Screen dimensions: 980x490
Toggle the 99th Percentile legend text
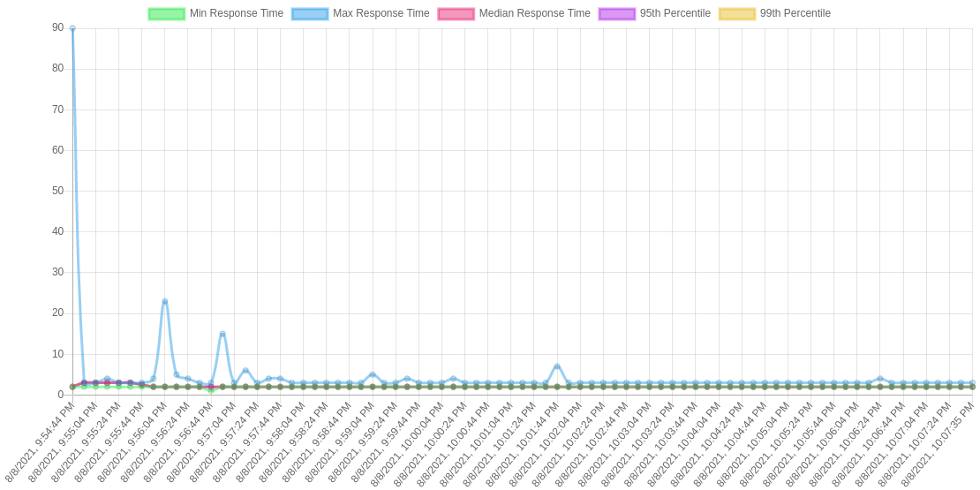[x=795, y=13]
